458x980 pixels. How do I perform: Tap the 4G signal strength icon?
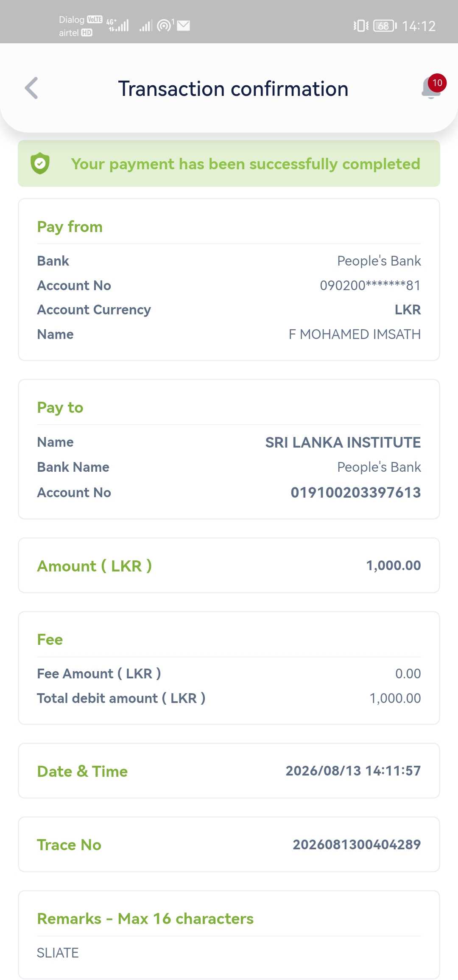point(118,25)
